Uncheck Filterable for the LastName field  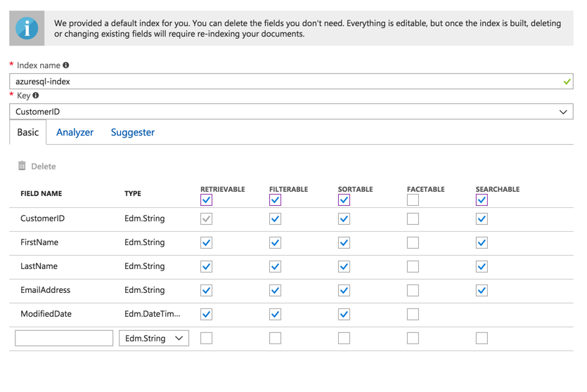point(275,267)
